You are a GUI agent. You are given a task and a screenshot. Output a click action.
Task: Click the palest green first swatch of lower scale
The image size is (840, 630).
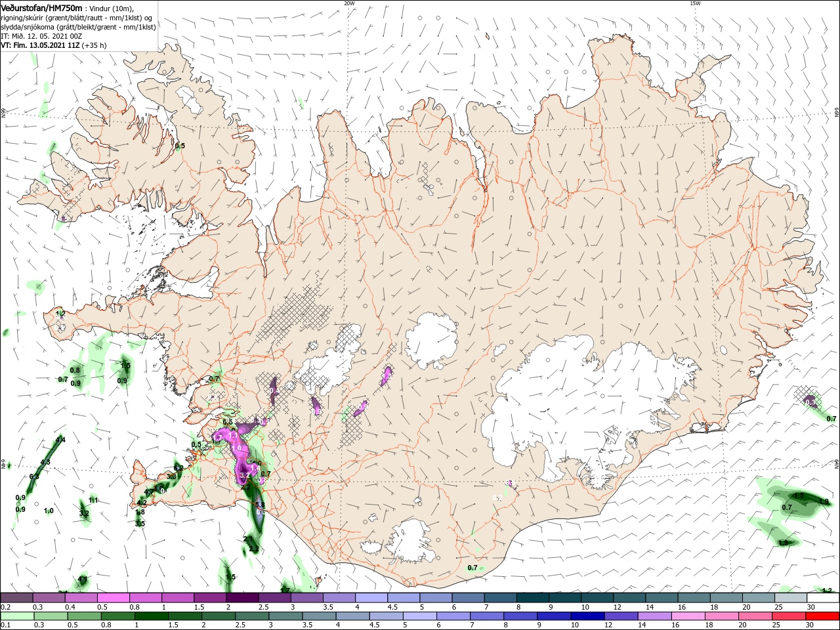coord(17,616)
